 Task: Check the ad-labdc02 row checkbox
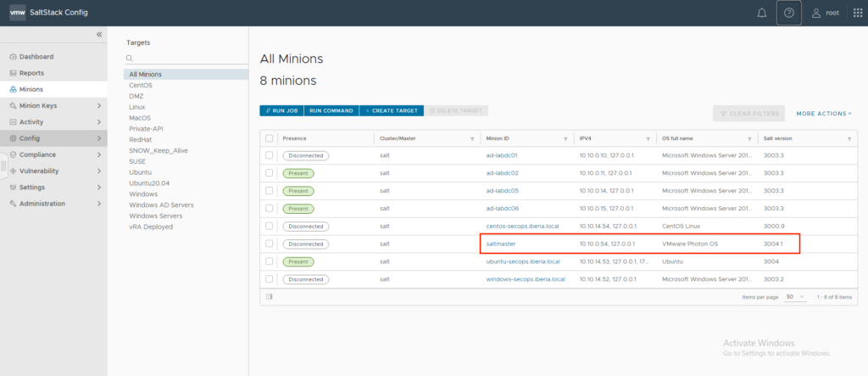[269, 173]
